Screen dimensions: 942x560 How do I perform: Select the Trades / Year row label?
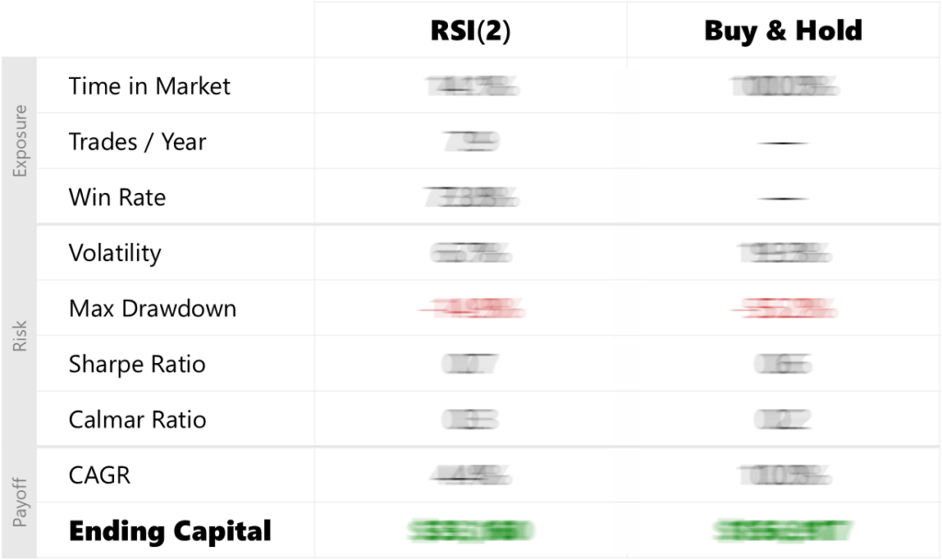(x=137, y=143)
